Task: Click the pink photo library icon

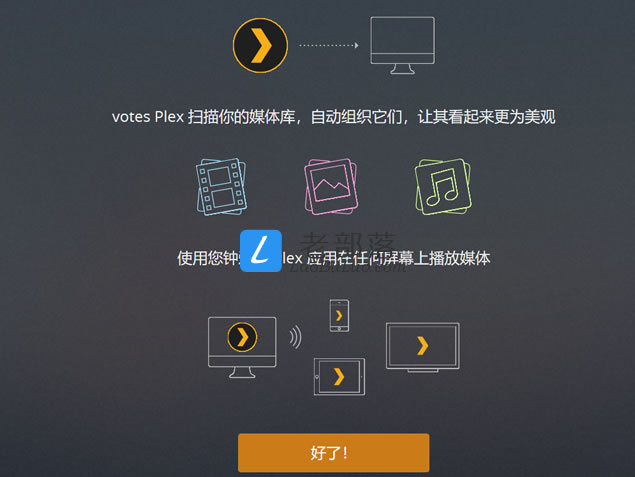Action: pyautogui.click(x=331, y=187)
